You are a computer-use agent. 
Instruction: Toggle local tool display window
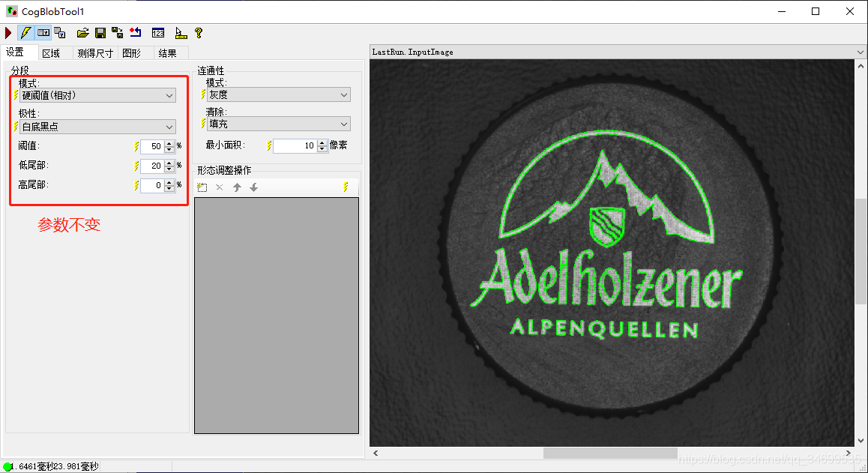pos(43,33)
